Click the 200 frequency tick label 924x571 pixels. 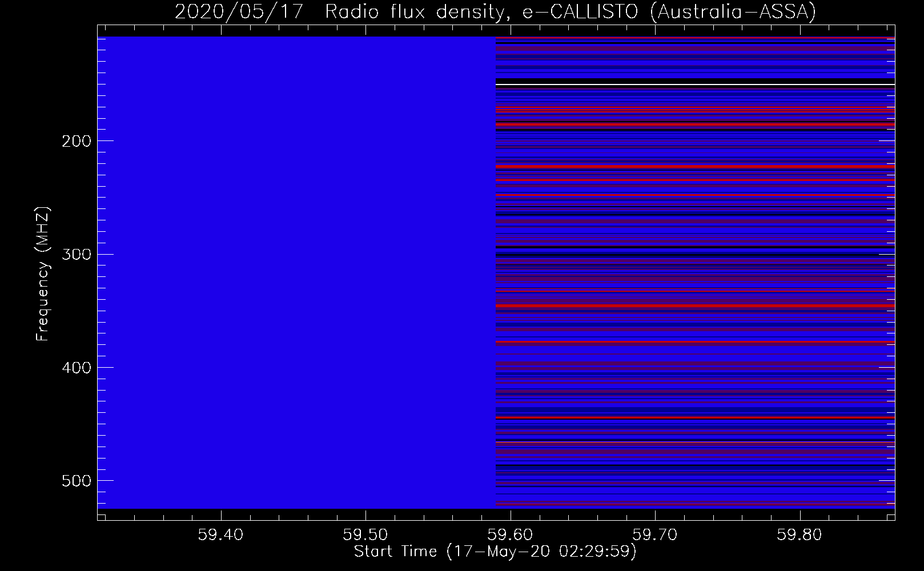click(x=77, y=141)
